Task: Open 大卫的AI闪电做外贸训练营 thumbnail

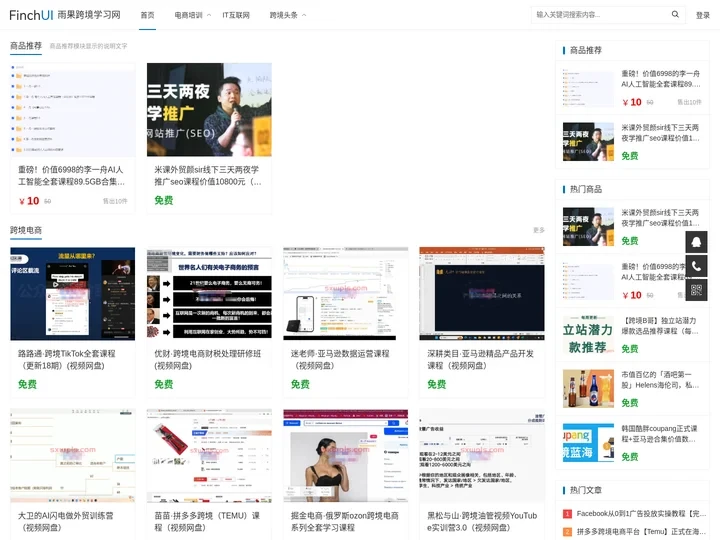Action: pos(73,456)
